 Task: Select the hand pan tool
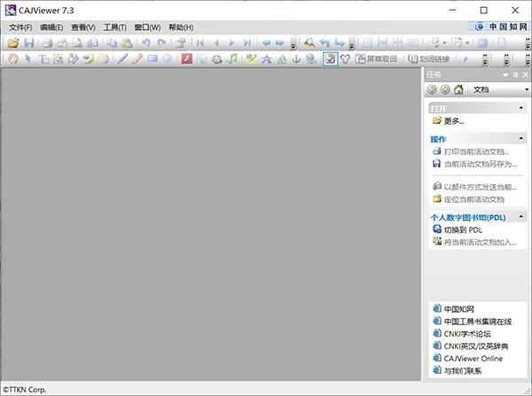[12, 59]
